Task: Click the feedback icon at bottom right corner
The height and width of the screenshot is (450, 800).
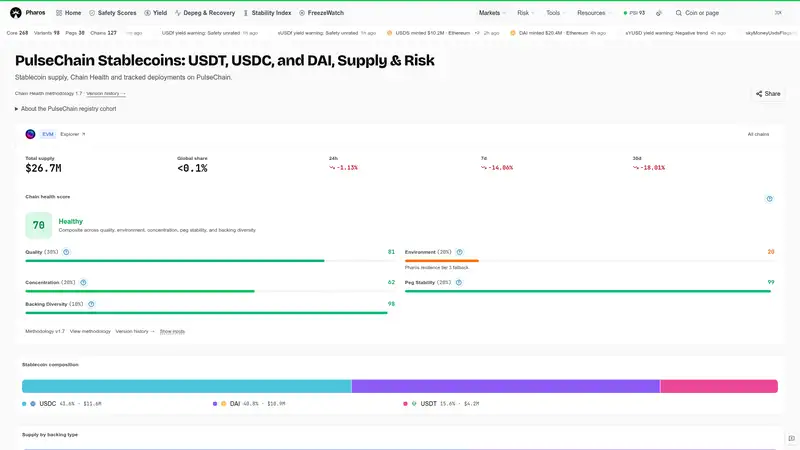Action: point(791,438)
